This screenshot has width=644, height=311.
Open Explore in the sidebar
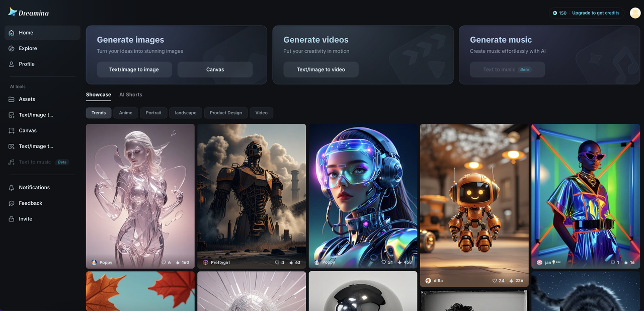tap(42, 48)
